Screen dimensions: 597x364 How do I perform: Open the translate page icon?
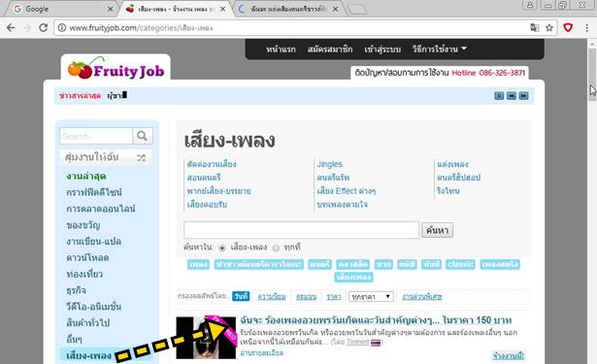pos(535,28)
